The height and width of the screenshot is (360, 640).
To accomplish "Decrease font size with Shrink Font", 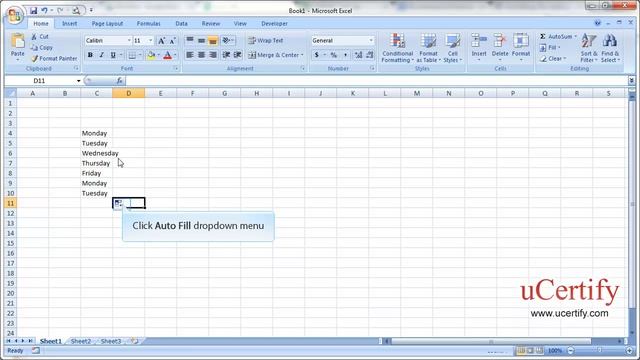I will pyautogui.click(x=172, y=40).
